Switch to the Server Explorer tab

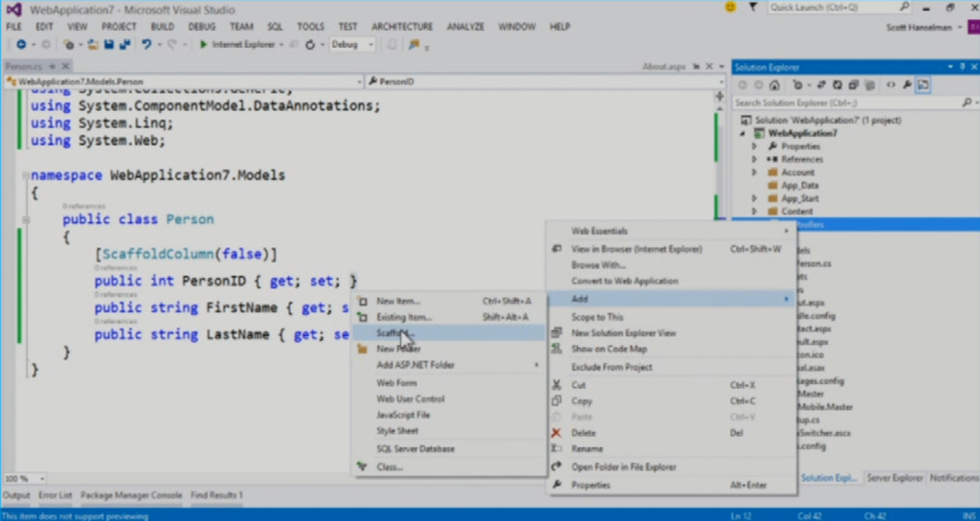click(895, 478)
